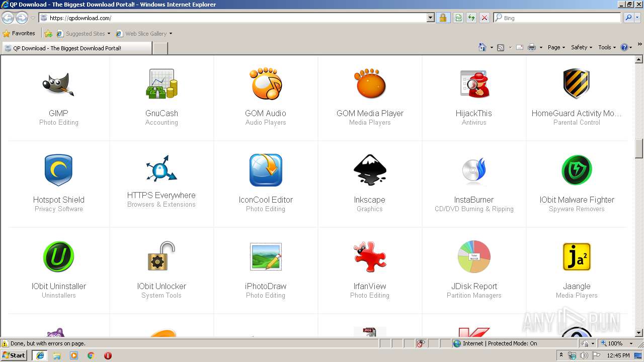Open the JDisk Report pie chart icon

point(474,257)
